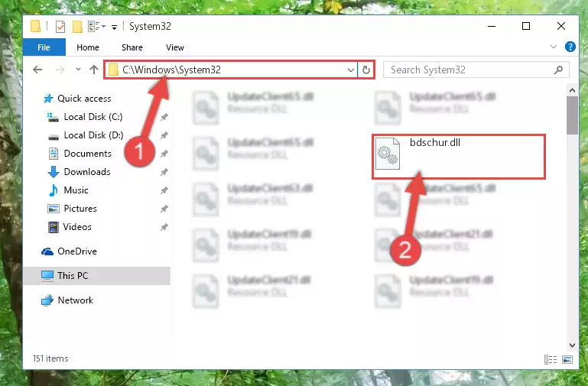Click the pin icon beside Documents
Screen dimensions: 588x386
coord(164,154)
